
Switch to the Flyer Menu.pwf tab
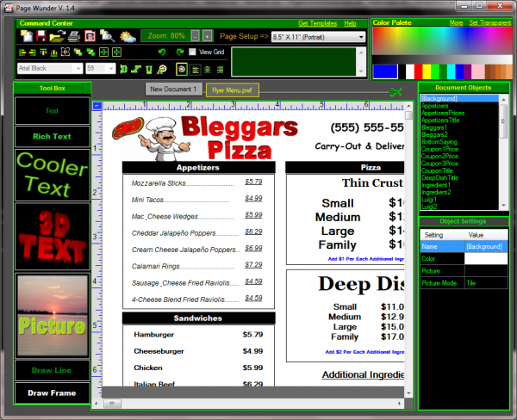232,90
